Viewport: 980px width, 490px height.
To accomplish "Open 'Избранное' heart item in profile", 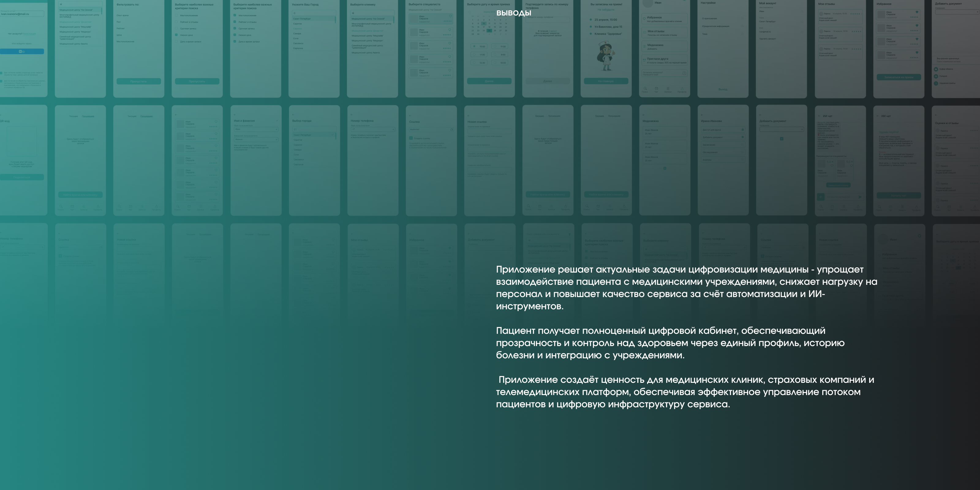I will (644, 19).
